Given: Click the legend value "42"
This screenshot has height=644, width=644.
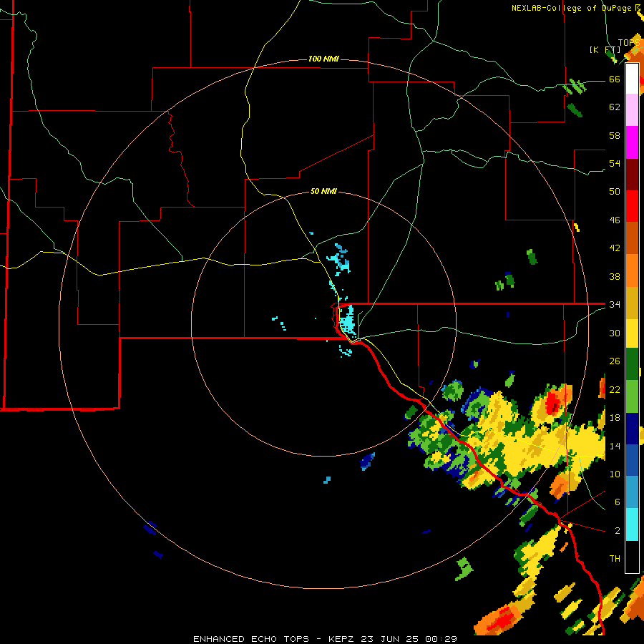Looking at the screenshot, I should point(615,248).
